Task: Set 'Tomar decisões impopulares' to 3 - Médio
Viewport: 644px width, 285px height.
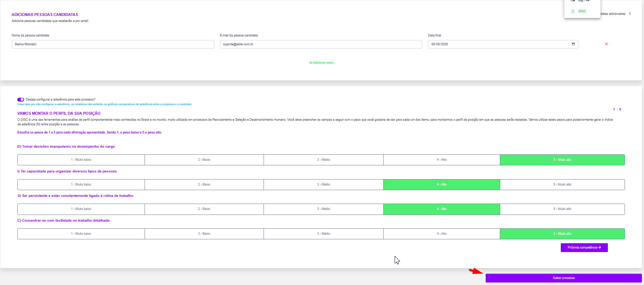Action: click(x=323, y=160)
